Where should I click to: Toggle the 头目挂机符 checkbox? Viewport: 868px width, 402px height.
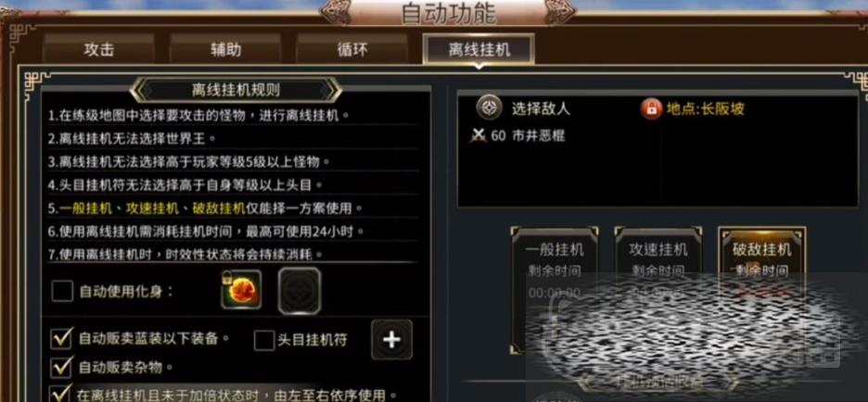point(264,340)
